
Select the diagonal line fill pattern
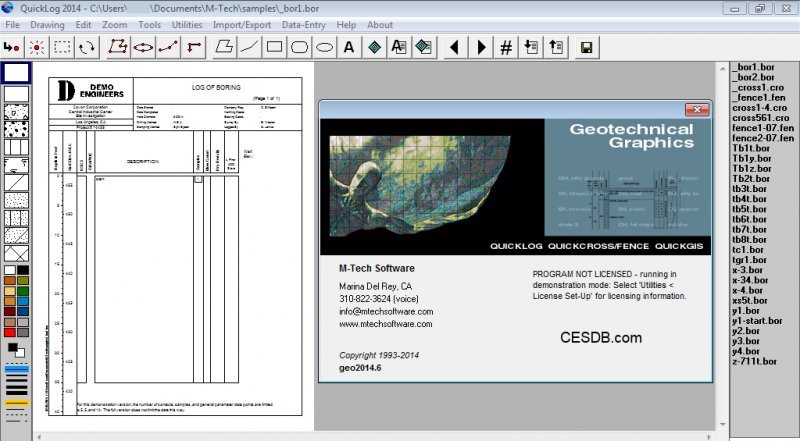(x=16, y=183)
